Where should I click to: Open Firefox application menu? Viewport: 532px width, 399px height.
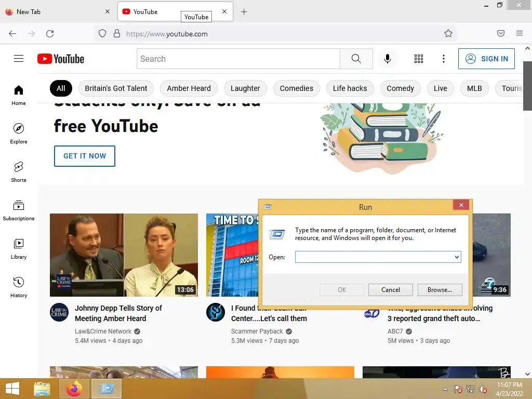(520, 33)
